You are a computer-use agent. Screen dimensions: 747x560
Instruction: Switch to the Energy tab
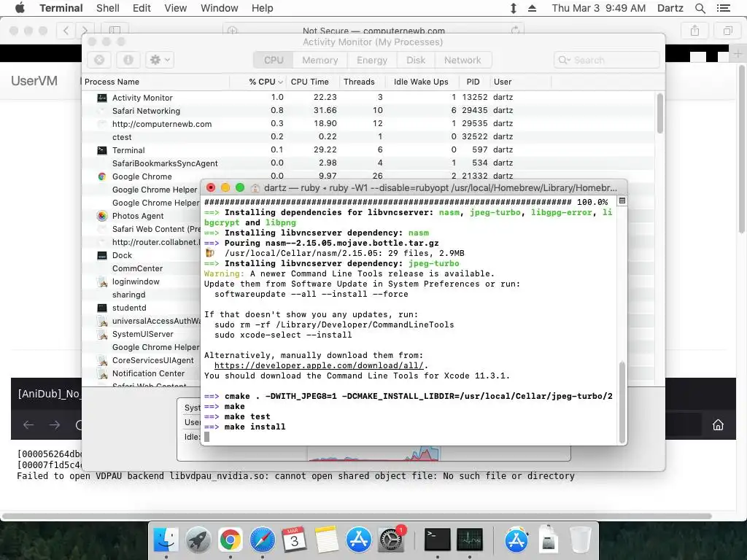tap(371, 60)
